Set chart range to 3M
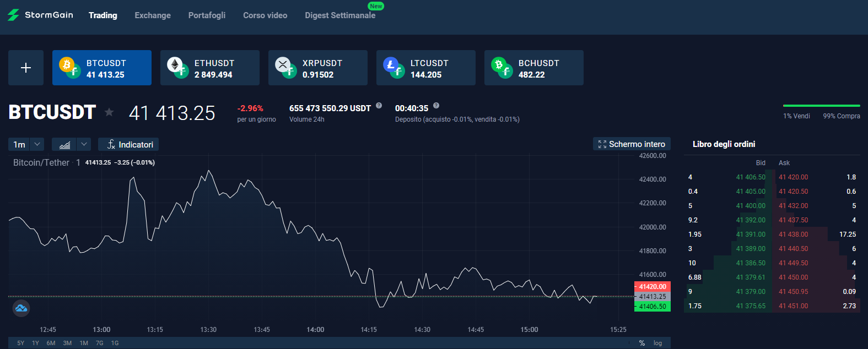This screenshot has width=868, height=349. pos(67,343)
